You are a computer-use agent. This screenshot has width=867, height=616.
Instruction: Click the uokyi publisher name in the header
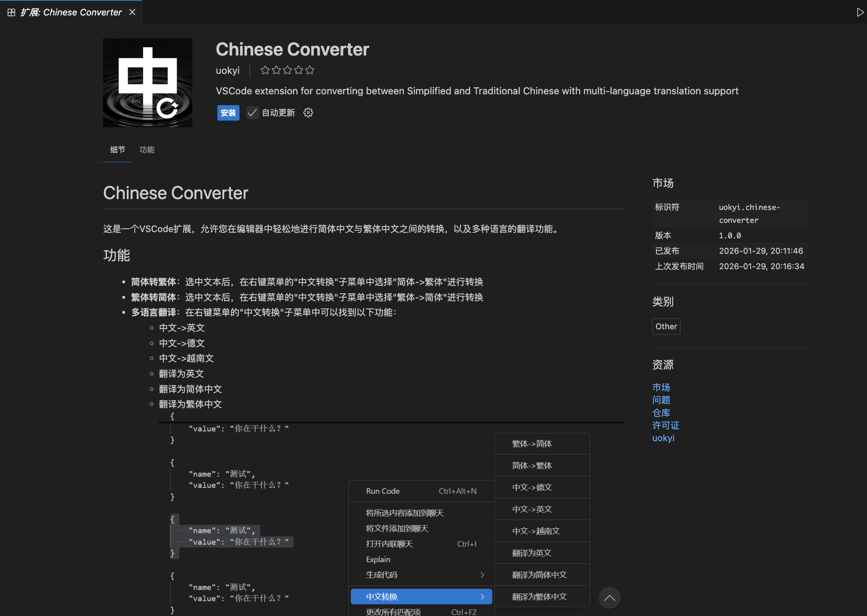coord(227,70)
